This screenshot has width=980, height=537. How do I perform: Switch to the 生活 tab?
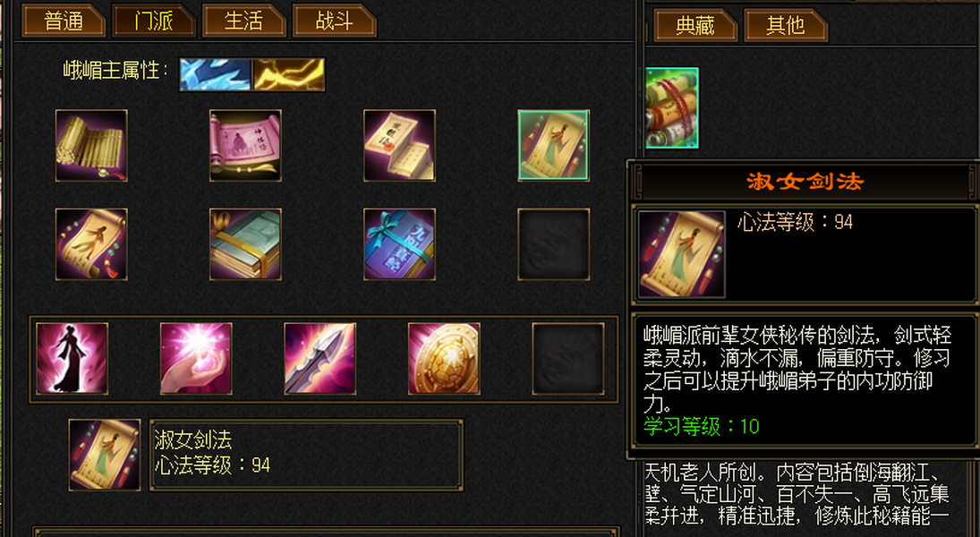point(243,21)
